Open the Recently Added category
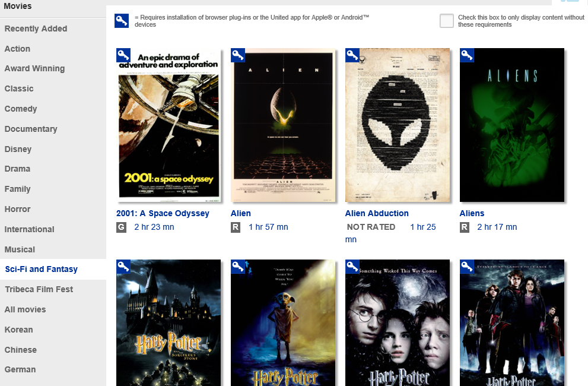Viewport: 588px width, 386px height. (x=36, y=29)
